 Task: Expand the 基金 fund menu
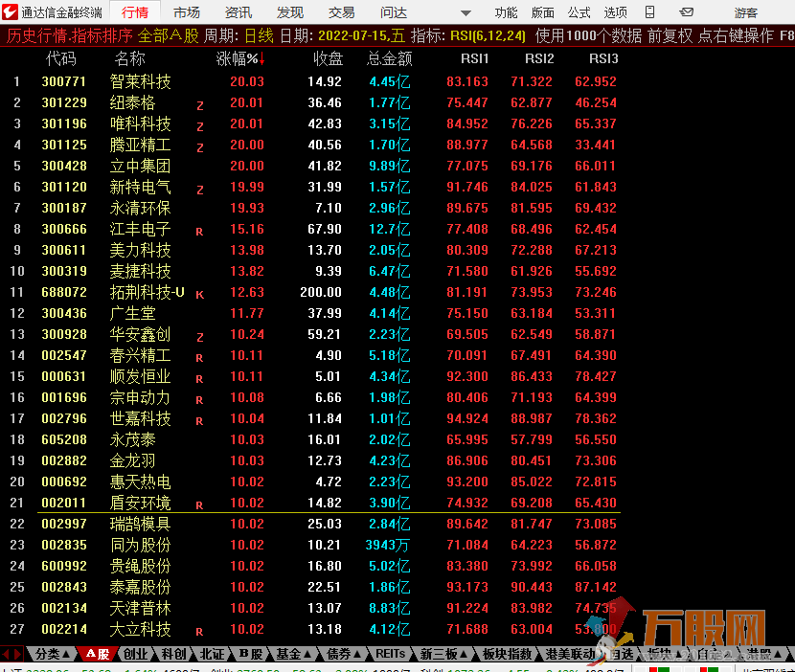pos(293,654)
